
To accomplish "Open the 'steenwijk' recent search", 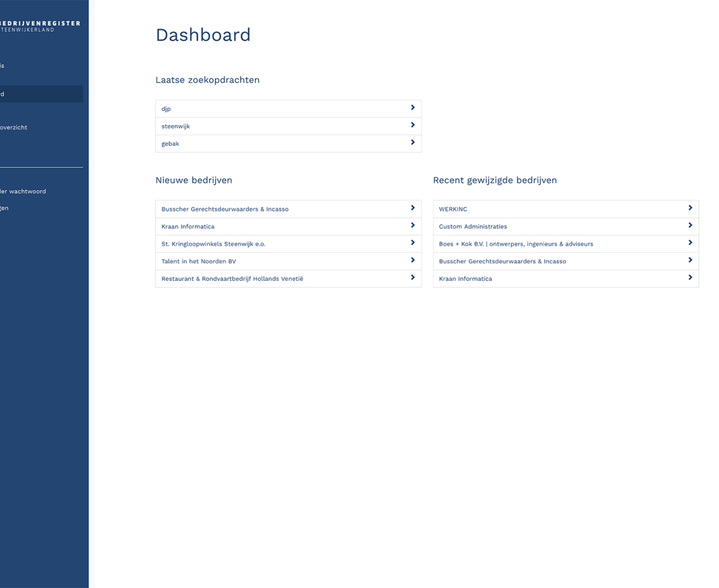I will click(x=288, y=126).
